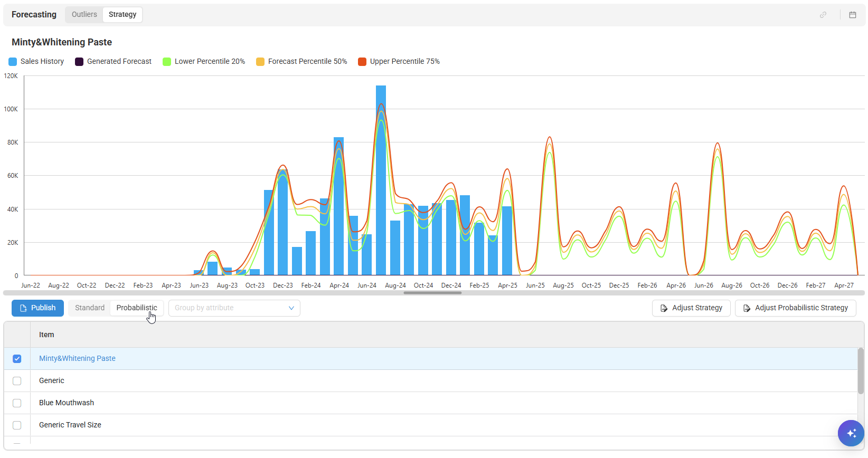Click the chart horizontal scrollbar thumb
This screenshot has height=458, width=868.
[x=432, y=293]
